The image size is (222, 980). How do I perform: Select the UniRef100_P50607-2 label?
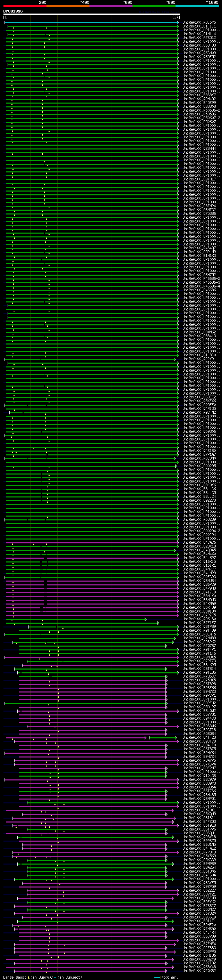pos(201,118)
